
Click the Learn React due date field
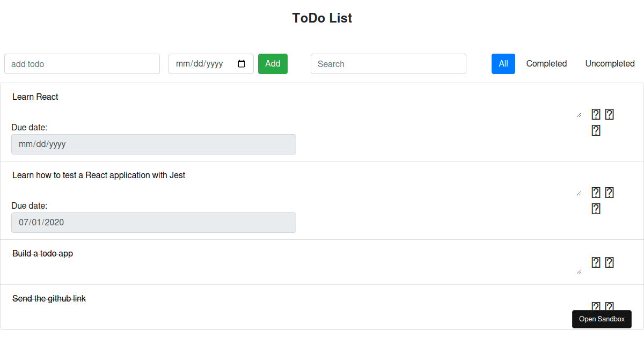point(153,144)
